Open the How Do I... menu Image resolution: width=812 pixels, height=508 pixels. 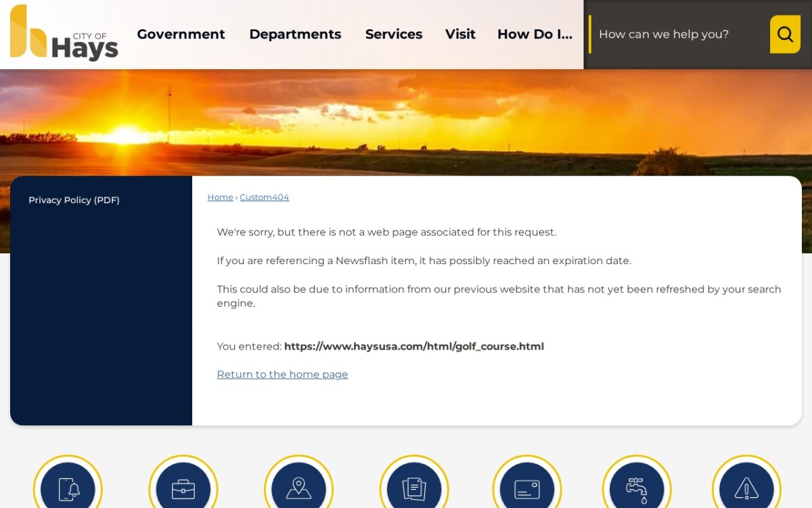click(535, 34)
